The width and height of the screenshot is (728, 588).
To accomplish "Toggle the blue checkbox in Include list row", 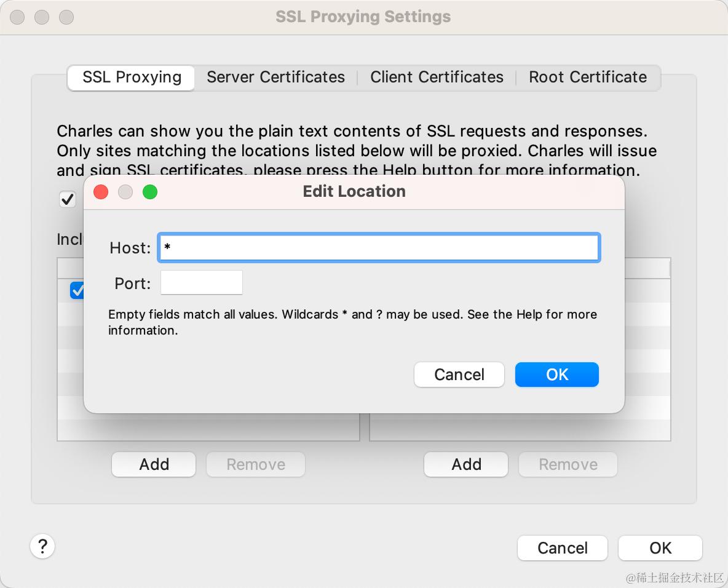I will pyautogui.click(x=77, y=290).
